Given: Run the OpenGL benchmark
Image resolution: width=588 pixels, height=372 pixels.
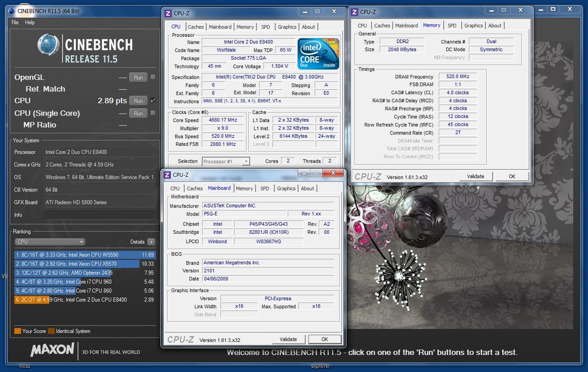Looking at the screenshot, I should click(x=138, y=77).
